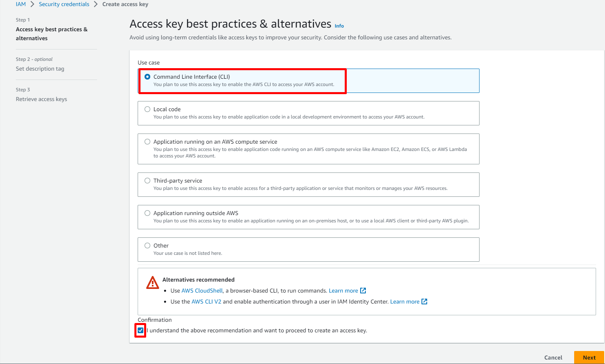Click the Cancel button
605x364 pixels.
pyautogui.click(x=553, y=358)
